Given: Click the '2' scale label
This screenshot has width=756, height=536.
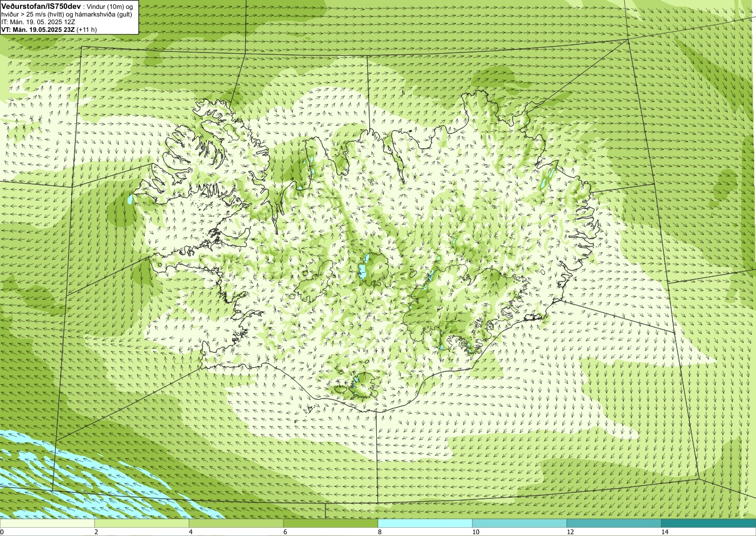Looking at the screenshot, I should tap(96, 532).
